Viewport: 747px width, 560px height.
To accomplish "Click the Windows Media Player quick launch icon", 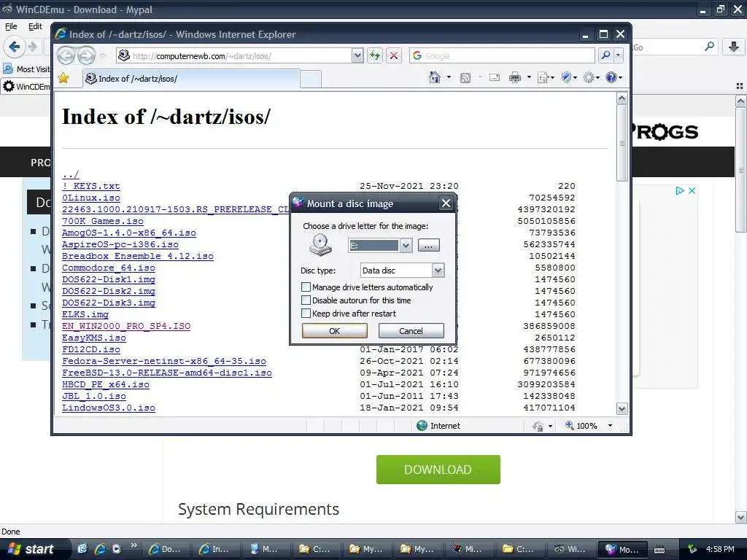I will pyautogui.click(x=117, y=549).
